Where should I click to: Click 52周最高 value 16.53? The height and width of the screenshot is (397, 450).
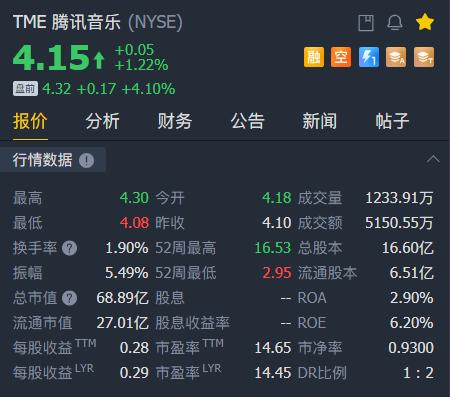tap(273, 248)
